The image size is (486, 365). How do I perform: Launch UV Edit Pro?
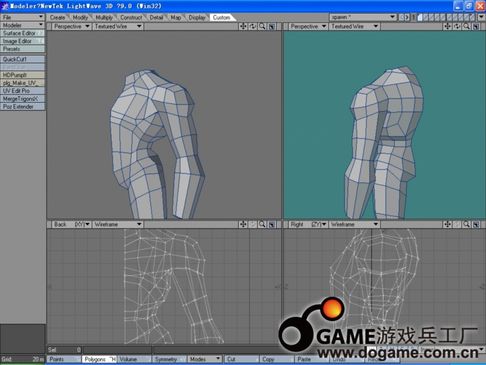23,91
